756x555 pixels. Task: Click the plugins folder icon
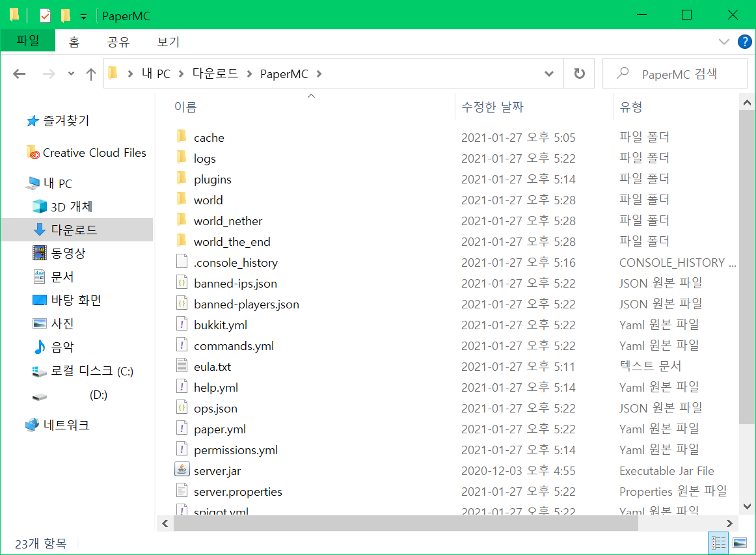click(182, 178)
